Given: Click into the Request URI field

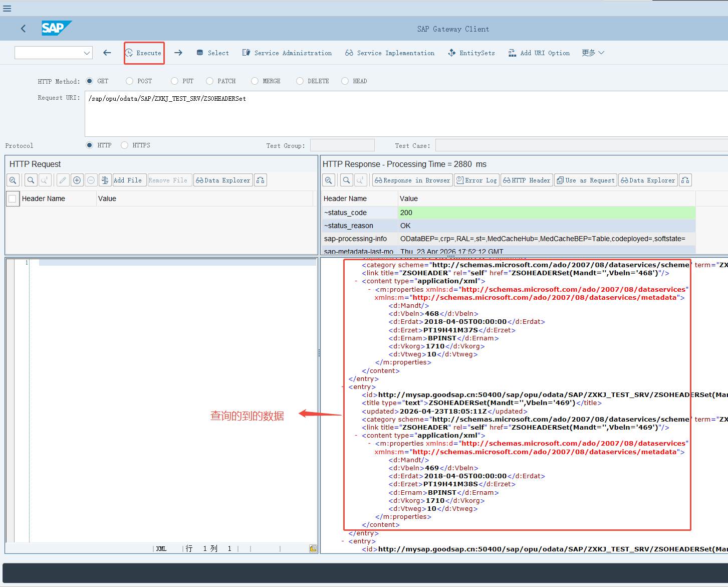Looking at the screenshot, I should 406,114.
